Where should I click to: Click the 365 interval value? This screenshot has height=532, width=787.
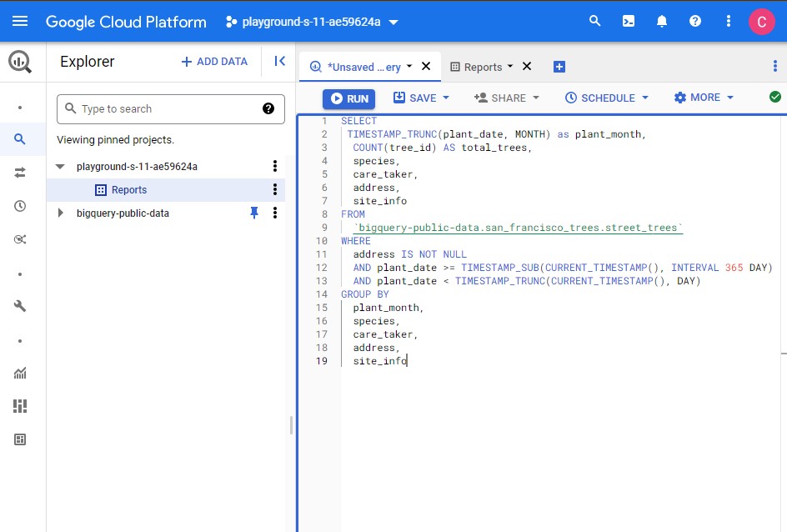click(x=734, y=268)
